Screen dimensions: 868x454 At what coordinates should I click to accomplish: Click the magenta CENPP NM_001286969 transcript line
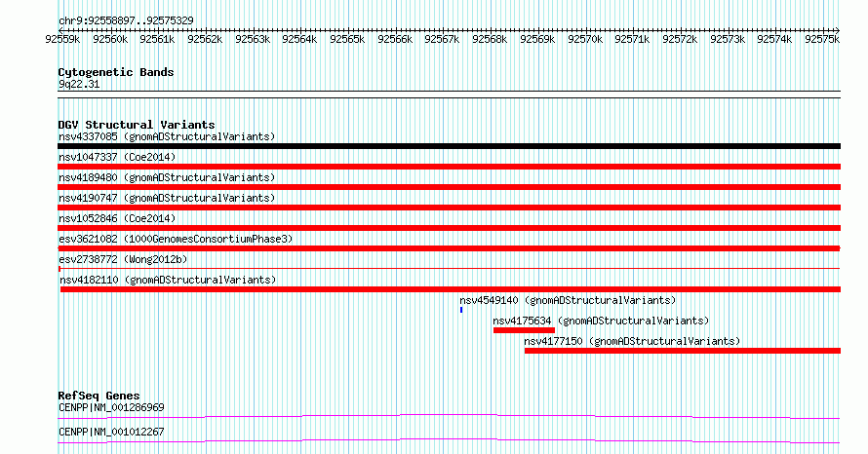coord(449,416)
